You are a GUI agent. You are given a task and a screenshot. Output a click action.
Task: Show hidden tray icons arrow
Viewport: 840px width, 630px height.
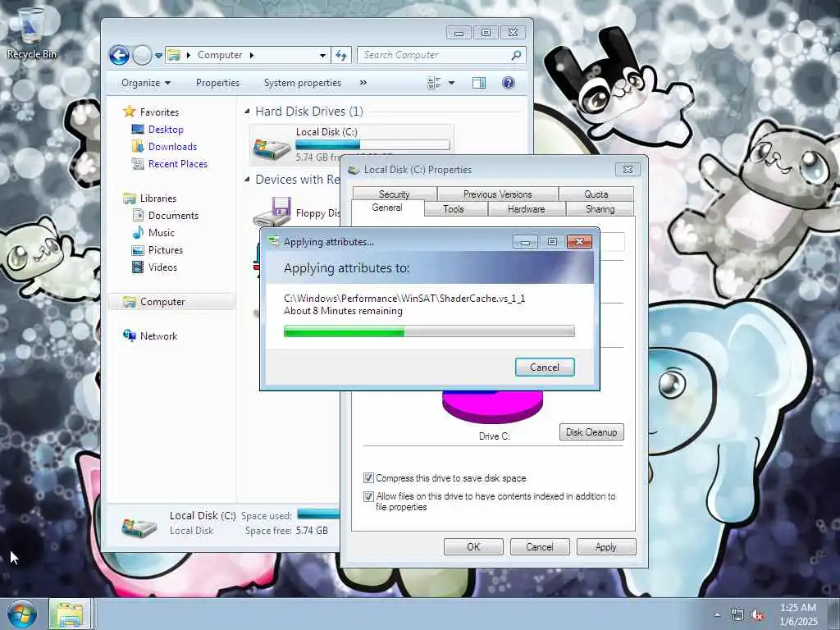pyautogui.click(x=717, y=614)
